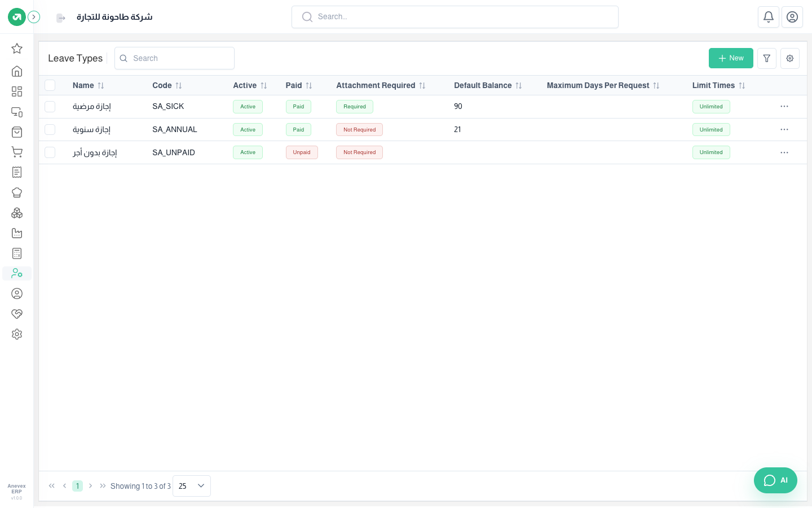Select the SA_ANNUAL row checkbox
The width and height of the screenshot is (812, 508).
50,130
